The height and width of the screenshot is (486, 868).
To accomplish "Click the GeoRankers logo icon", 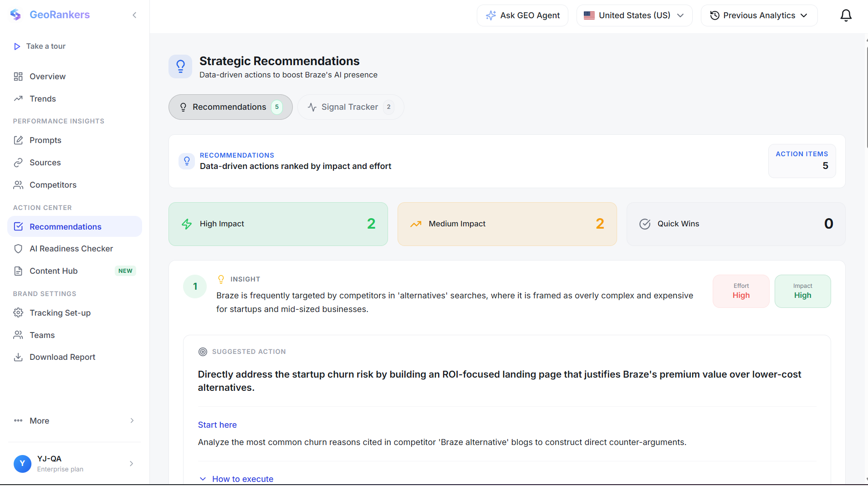I will (x=15, y=15).
